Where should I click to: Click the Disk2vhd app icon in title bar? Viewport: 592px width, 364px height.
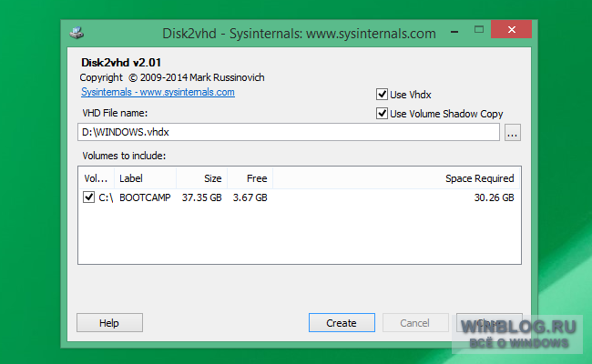pos(77,33)
